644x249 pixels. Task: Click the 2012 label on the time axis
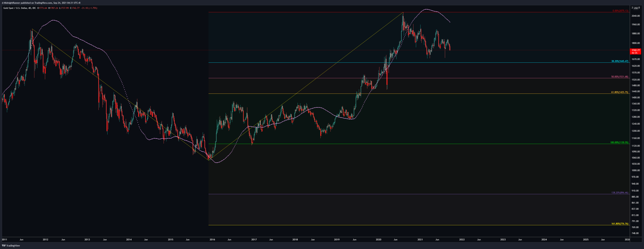point(46,240)
